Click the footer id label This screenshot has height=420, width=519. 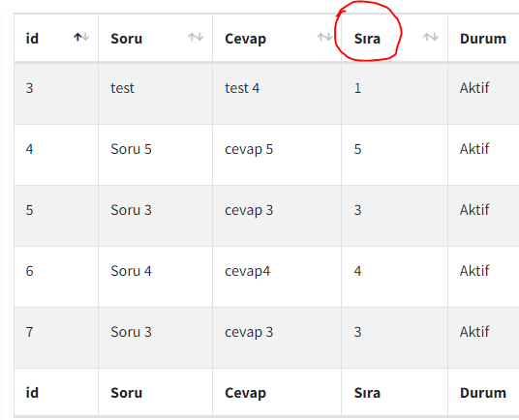(x=32, y=393)
